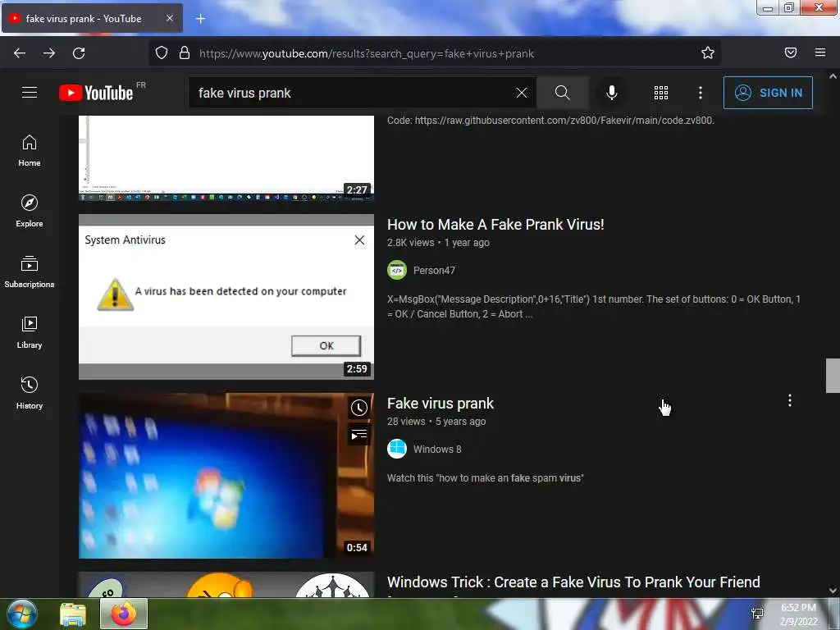Open YouTube settings three-dot menu
Viewport: 840px width, 630px height.
(x=701, y=93)
